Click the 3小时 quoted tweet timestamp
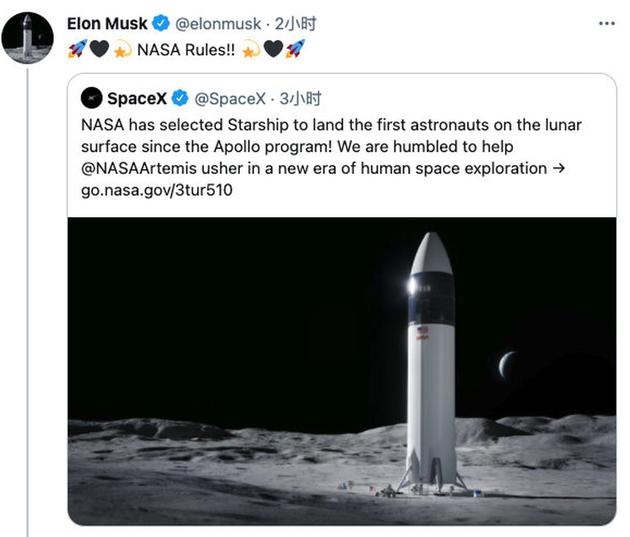 pos(300,99)
